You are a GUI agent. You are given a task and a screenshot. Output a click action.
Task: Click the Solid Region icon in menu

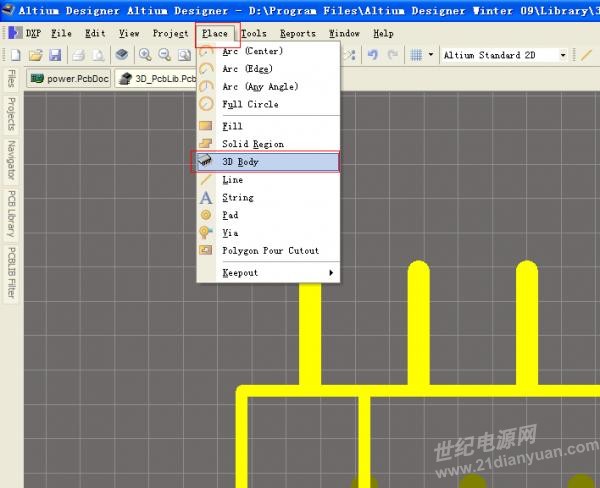[x=206, y=144]
